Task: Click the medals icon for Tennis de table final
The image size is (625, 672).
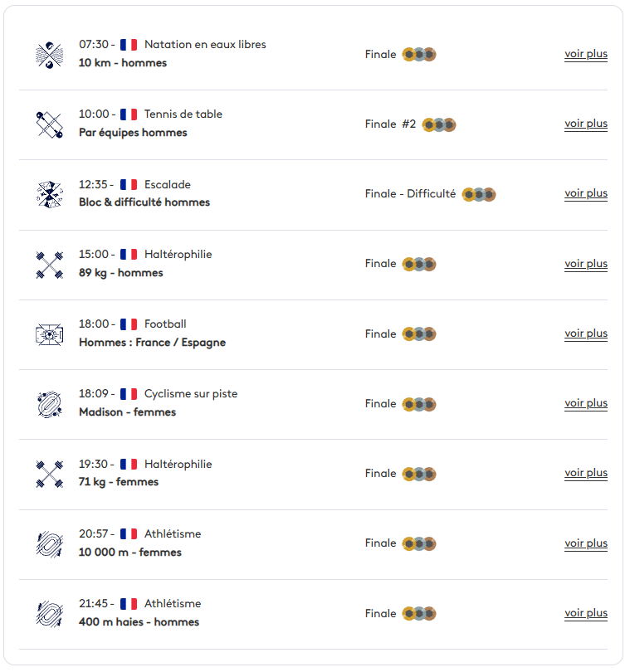Action: tap(439, 124)
